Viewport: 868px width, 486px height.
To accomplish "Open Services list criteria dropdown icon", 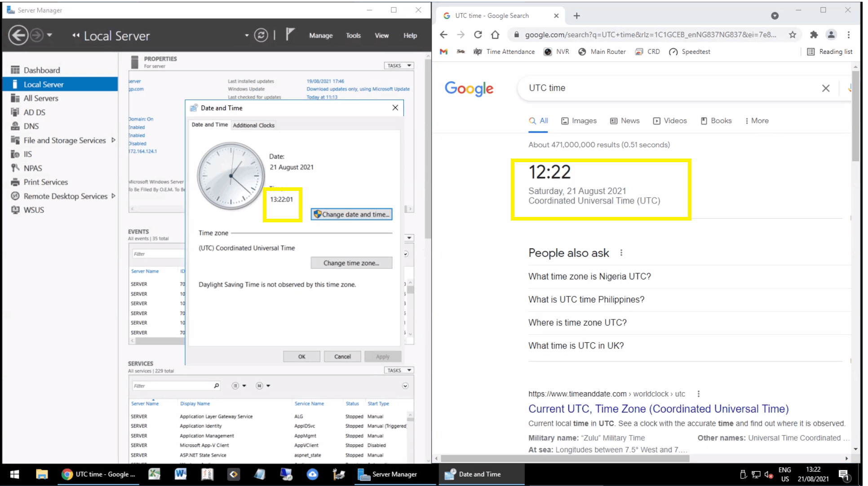I will [239, 386].
